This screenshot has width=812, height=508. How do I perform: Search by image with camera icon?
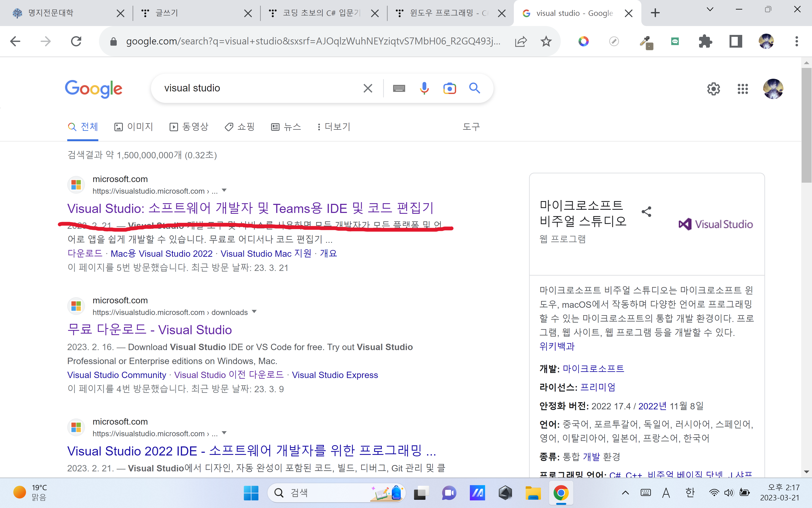(x=450, y=88)
